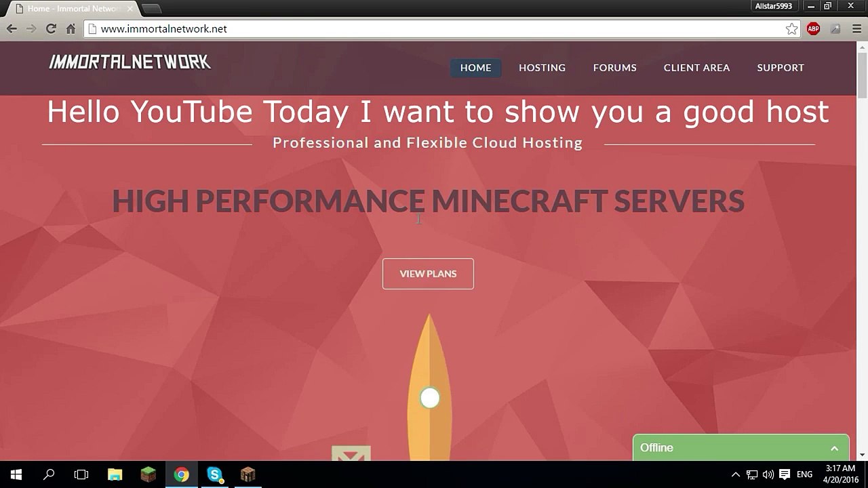Show hidden system tray icons

click(x=736, y=474)
